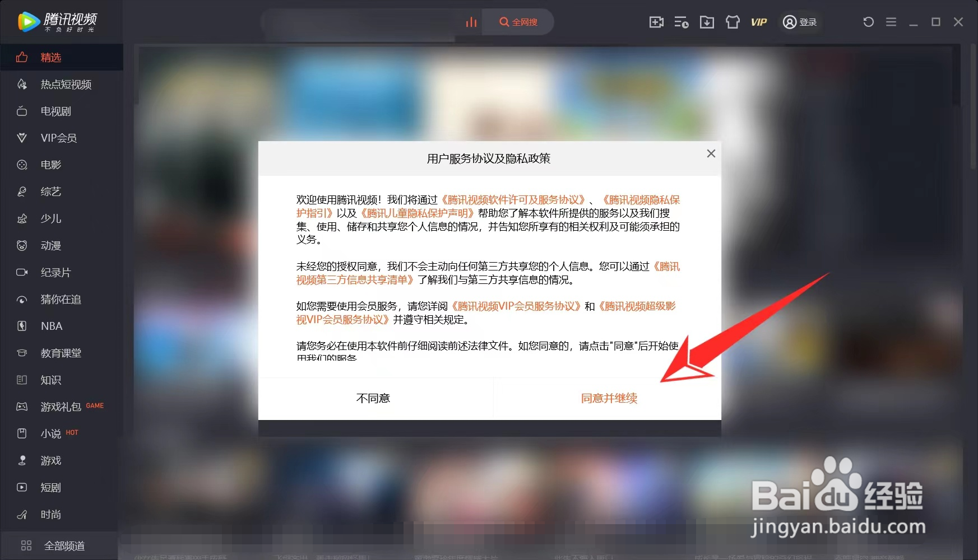Open the 电影 channel in sidebar

[50, 165]
